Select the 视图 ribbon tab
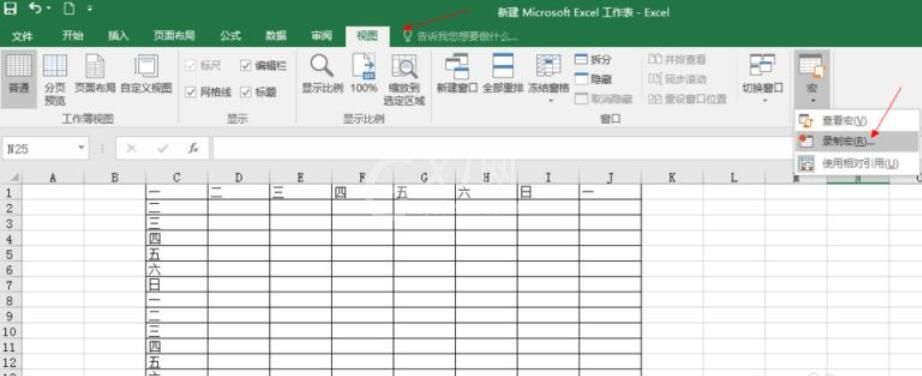 pyautogui.click(x=368, y=36)
